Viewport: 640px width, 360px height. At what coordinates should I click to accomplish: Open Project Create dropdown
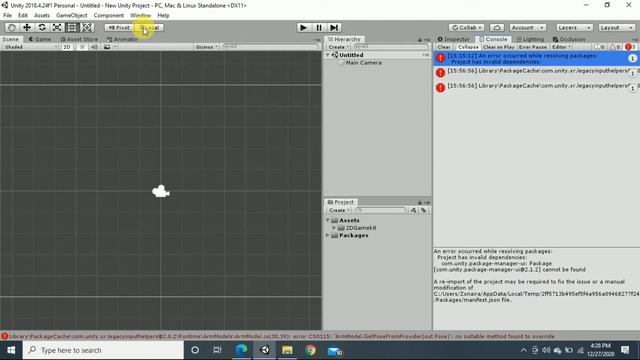(x=339, y=210)
